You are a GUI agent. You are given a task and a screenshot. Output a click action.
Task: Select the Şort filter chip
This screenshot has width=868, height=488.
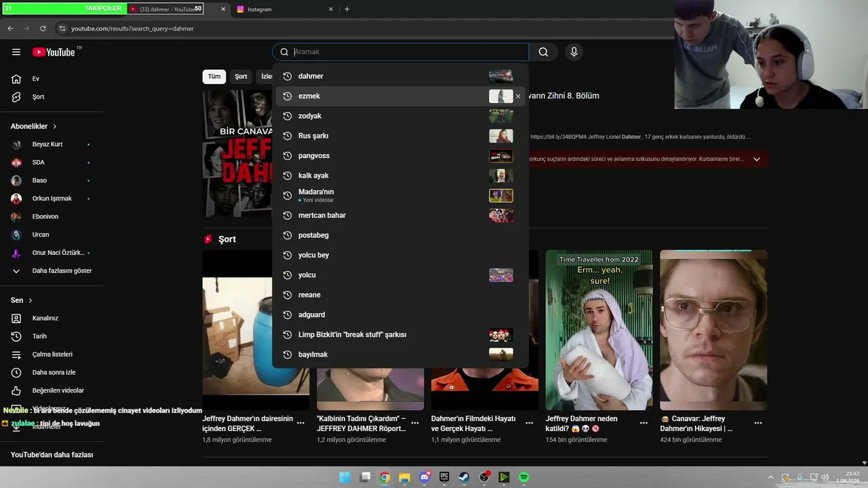[241, 77]
